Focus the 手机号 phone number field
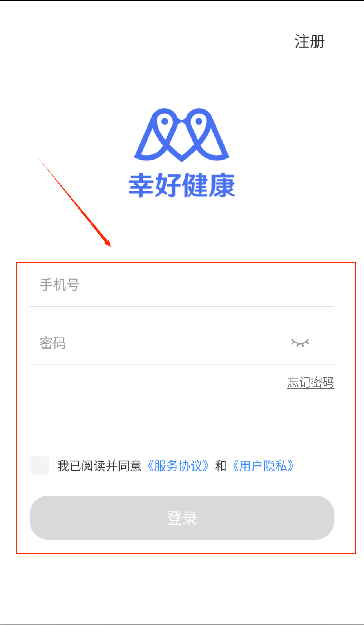 [x=182, y=285]
